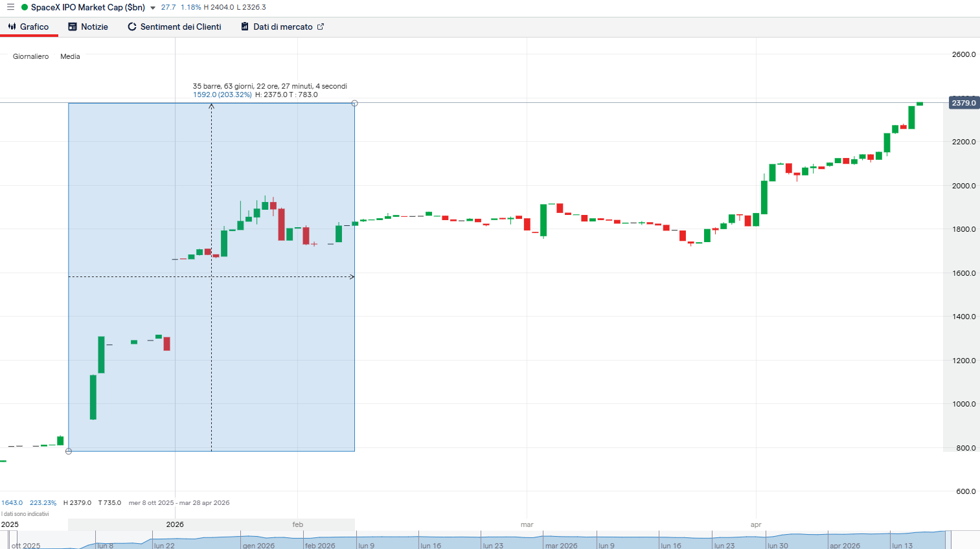Viewport: 980px width, 549px height.
Task: Click the Dati di mercato briefcase icon
Action: tap(244, 27)
